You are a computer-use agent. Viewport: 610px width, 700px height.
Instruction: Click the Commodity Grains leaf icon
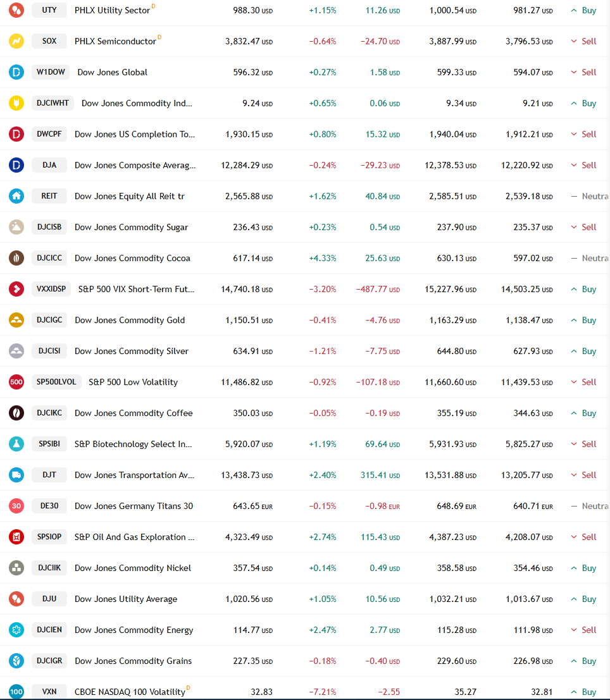point(16,661)
